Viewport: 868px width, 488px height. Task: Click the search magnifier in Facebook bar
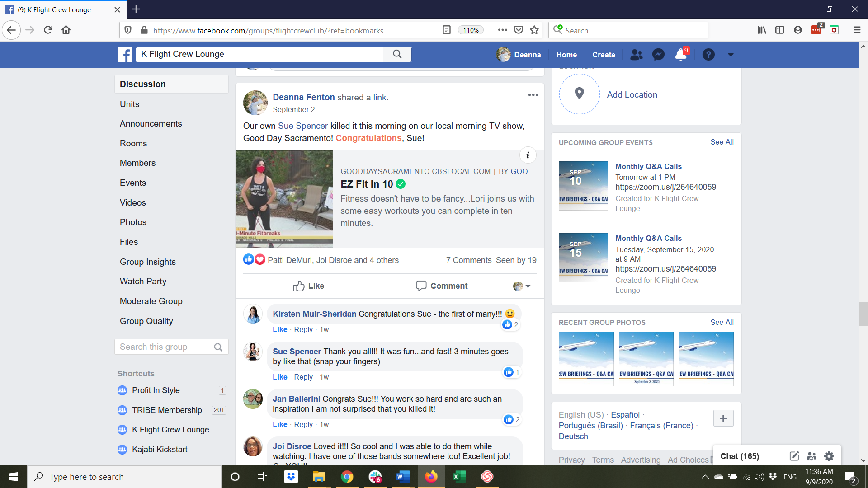tap(397, 54)
